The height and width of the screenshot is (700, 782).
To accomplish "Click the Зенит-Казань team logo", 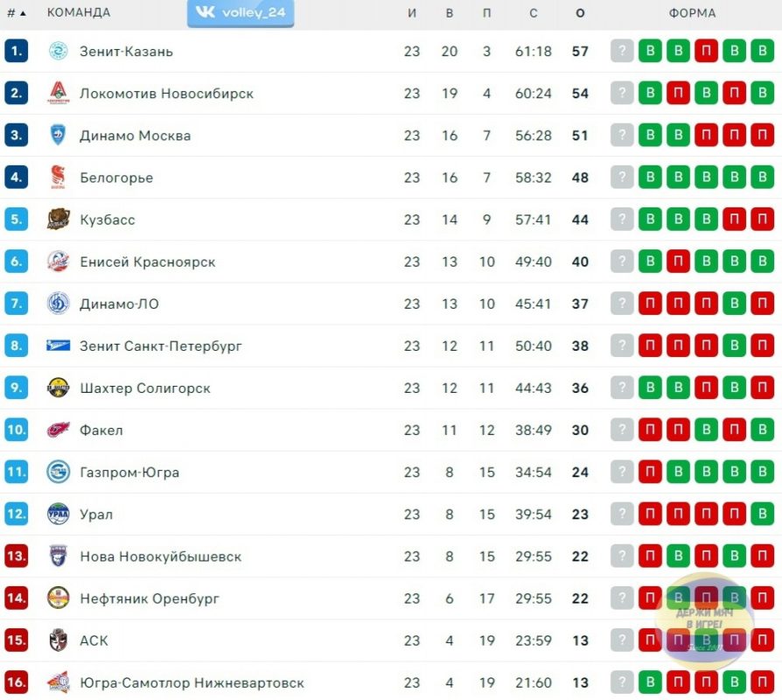I will tap(58, 51).
